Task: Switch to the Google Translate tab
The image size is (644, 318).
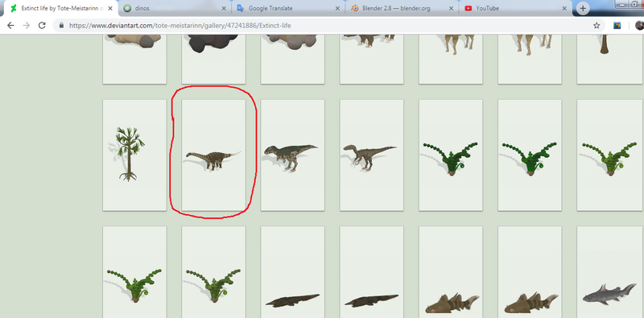Action: 289,8
